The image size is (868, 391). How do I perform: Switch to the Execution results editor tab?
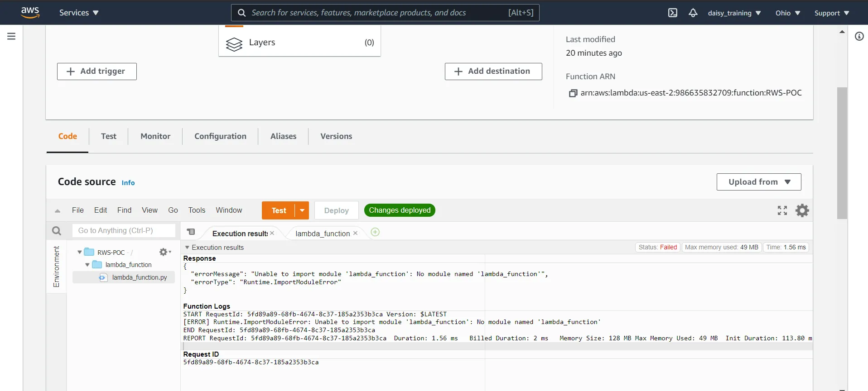pos(240,234)
